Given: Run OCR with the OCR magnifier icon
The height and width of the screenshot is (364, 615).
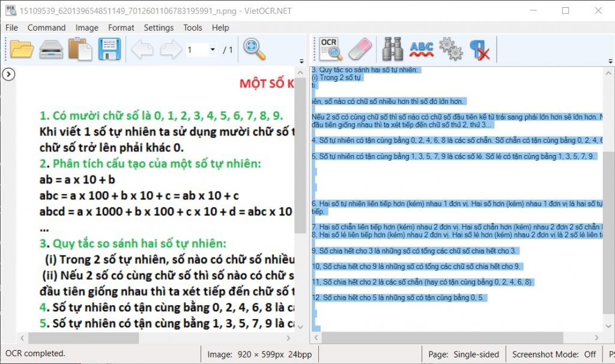Looking at the screenshot, I should pyautogui.click(x=330, y=49).
